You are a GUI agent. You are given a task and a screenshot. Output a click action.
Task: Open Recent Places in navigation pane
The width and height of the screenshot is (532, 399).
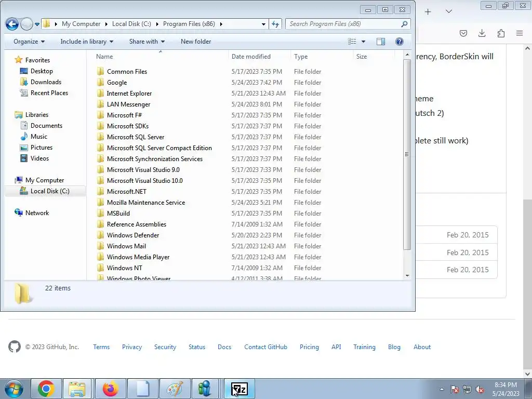pos(44,92)
